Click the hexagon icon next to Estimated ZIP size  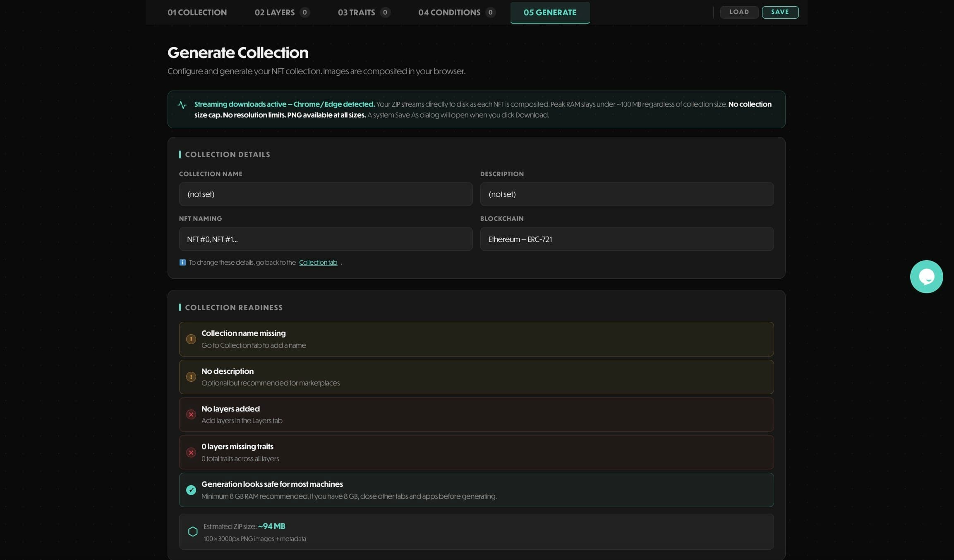(193, 531)
